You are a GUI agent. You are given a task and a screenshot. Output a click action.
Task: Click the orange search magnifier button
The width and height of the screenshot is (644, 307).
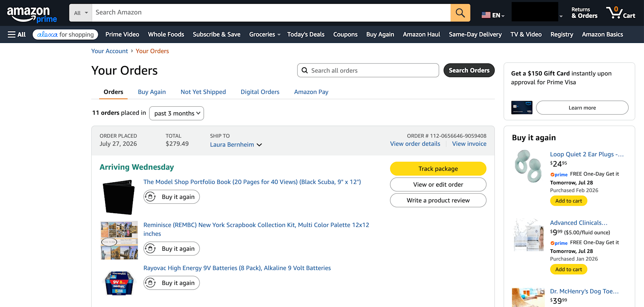[460, 13]
